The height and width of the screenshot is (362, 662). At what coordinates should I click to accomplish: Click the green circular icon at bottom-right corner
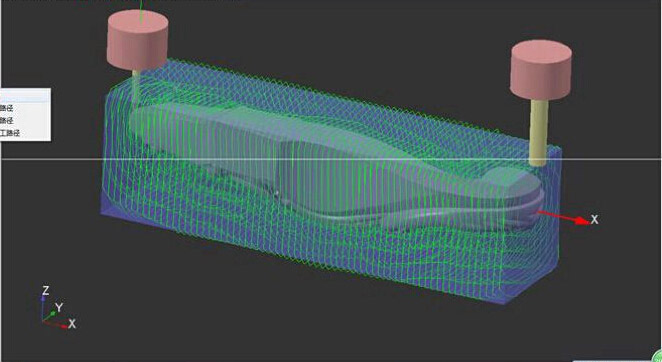click(657, 356)
